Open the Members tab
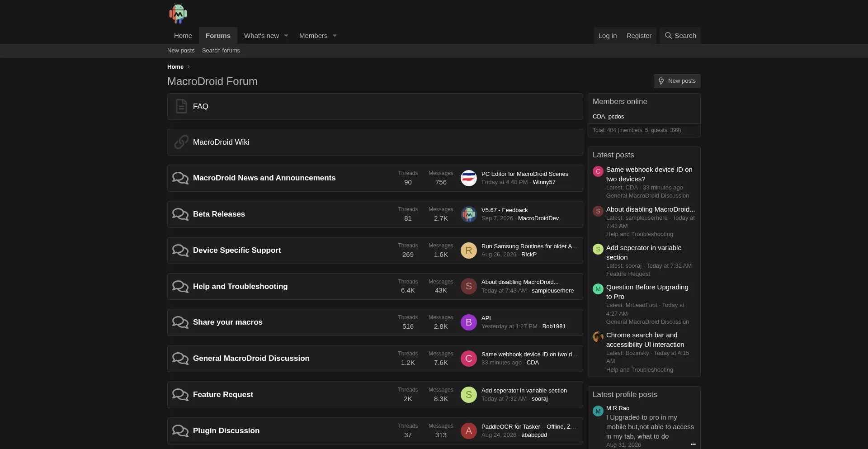The image size is (868, 449). pos(313,36)
